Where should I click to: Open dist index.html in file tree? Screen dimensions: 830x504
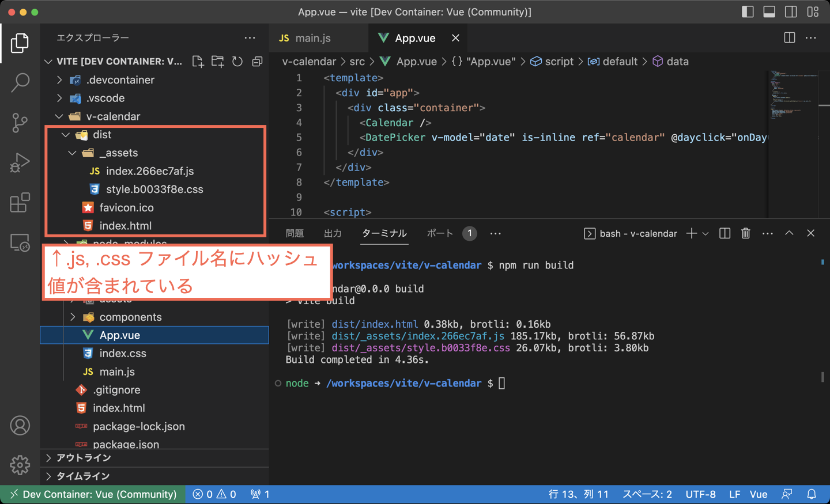(154, 226)
